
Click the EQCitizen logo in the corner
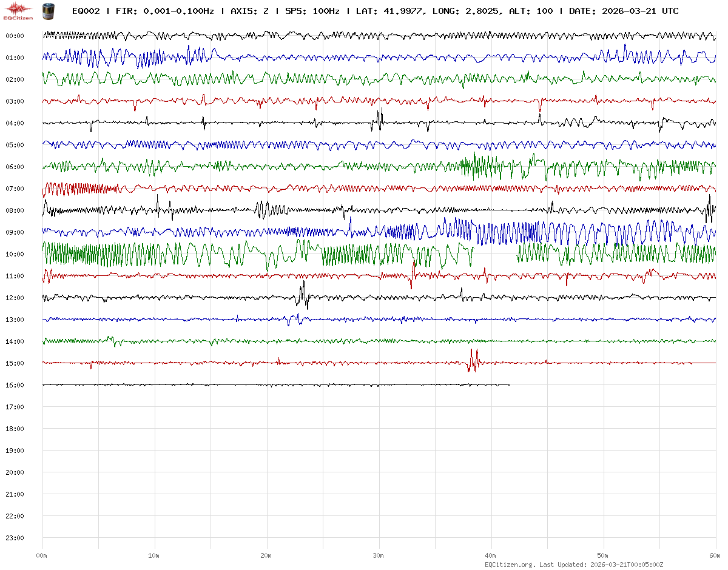click(x=17, y=11)
